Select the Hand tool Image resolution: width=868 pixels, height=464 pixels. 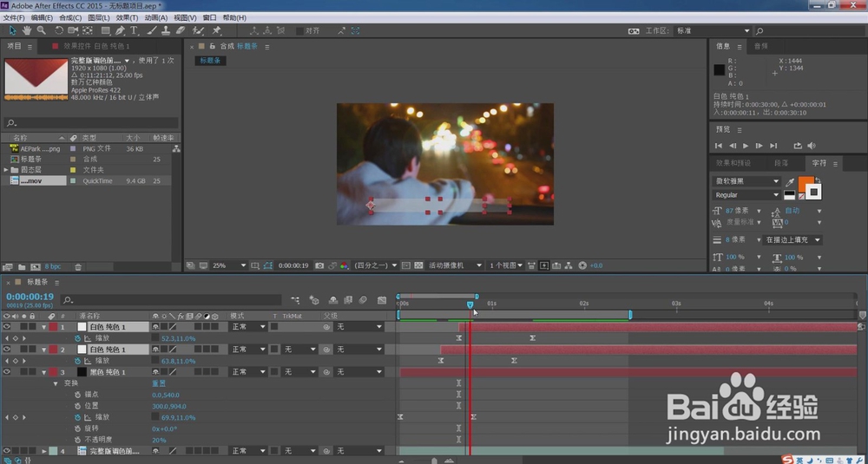coord(27,30)
